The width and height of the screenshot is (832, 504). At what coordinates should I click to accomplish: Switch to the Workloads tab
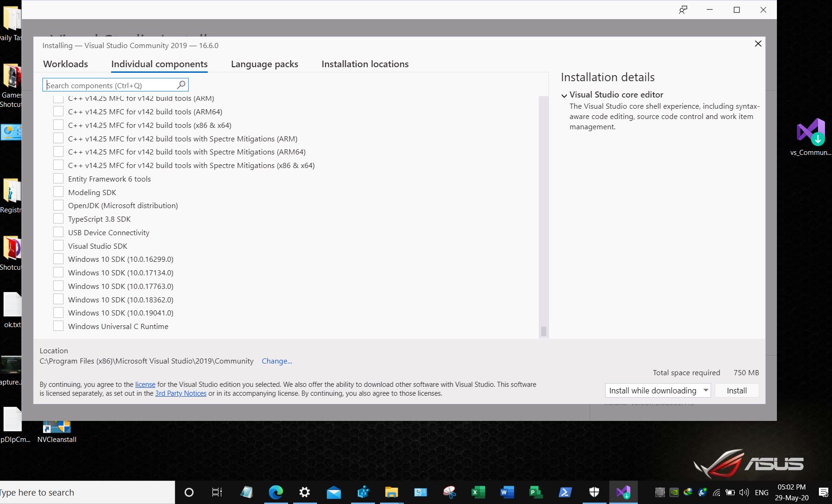click(x=65, y=64)
